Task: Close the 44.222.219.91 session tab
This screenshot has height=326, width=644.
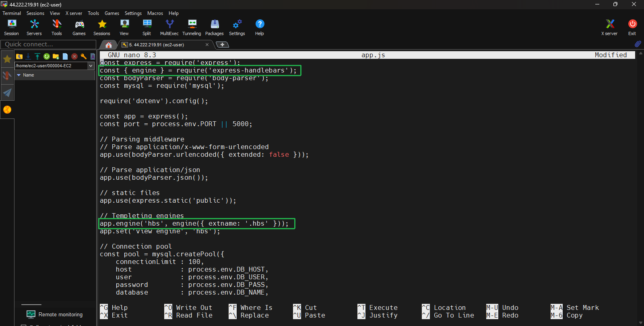Action: click(x=207, y=45)
